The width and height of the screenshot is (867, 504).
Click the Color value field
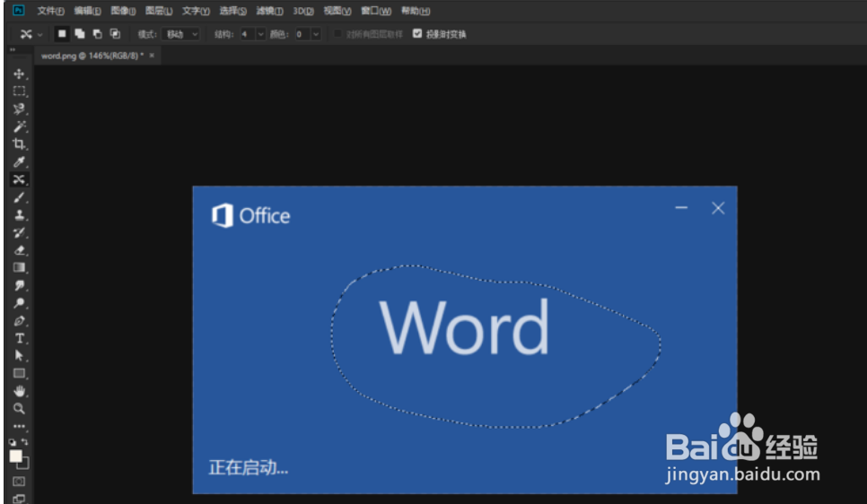(x=302, y=34)
